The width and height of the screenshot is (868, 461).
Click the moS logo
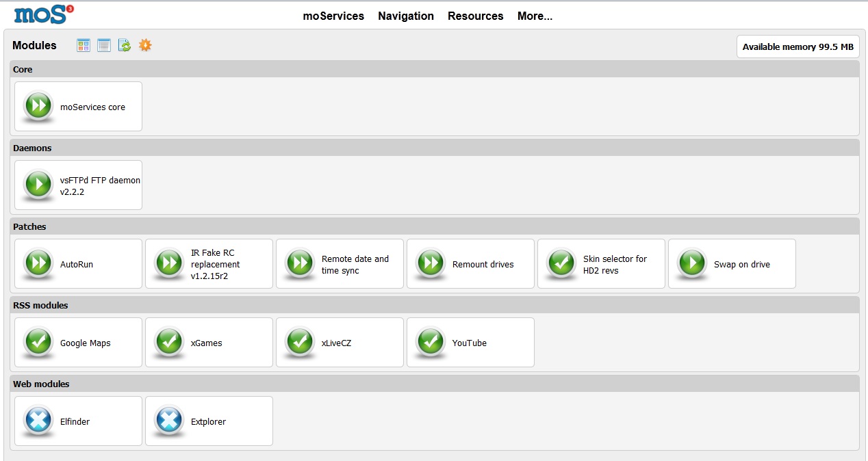pos(43,14)
